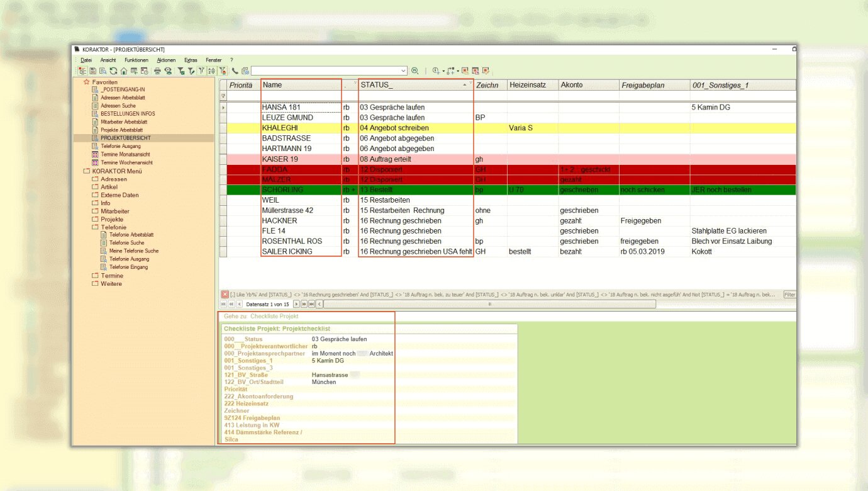The image size is (868, 491).
Task: Click the home icon in the toolbar
Action: click(124, 71)
